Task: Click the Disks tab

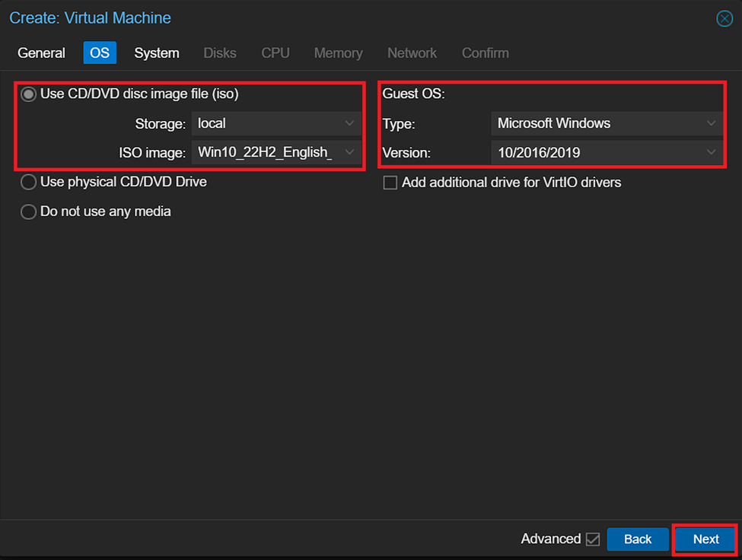Action: [x=220, y=53]
